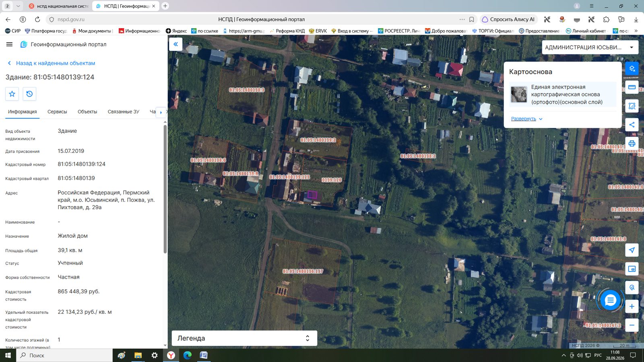Zoom in the map with the plus button
Image resolution: width=644 pixels, height=362 pixels.
(x=632, y=306)
